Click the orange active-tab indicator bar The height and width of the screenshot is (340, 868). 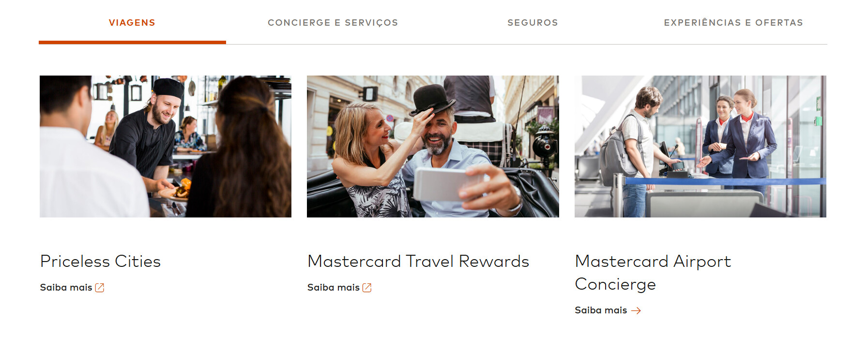pos(132,43)
